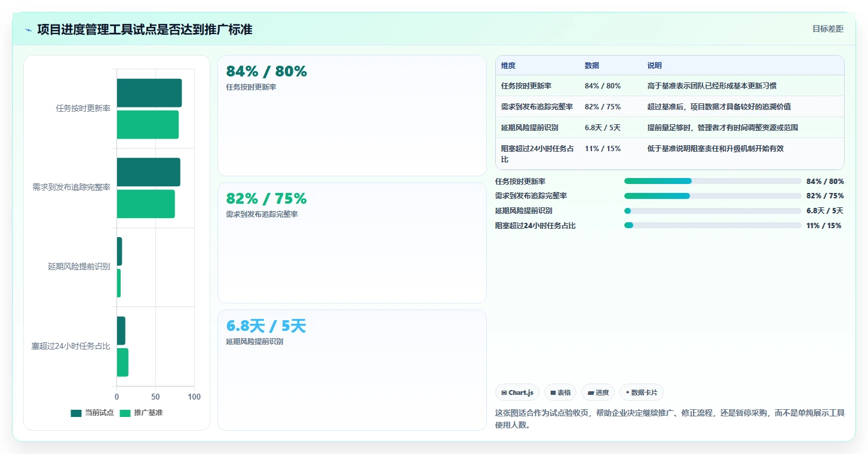868x454 pixels.
Task: Click the 任务按时更新率 progress bar
Action: pyautogui.click(x=713, y=181)
